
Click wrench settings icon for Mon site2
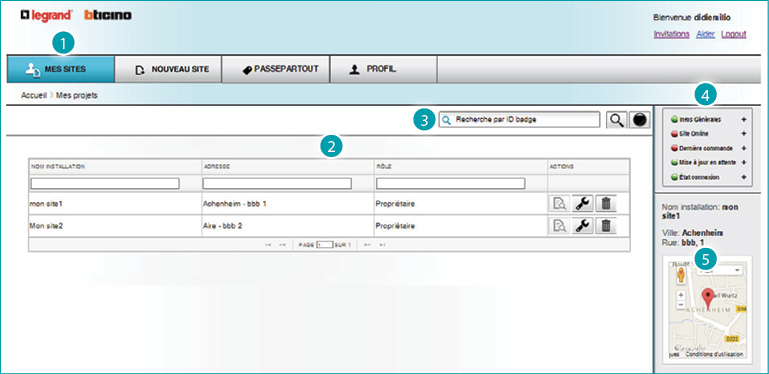tap(583, 225)
